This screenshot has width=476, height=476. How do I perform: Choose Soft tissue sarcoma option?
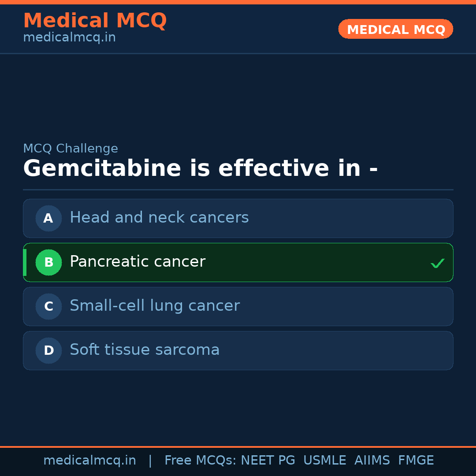145,350
